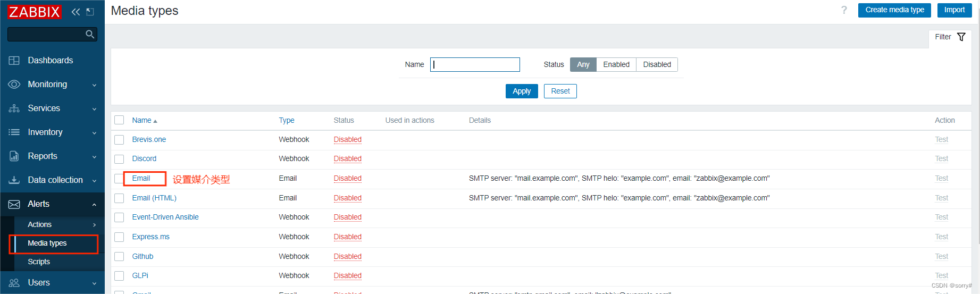Expand the Reports menu chevron

[94, 157]
